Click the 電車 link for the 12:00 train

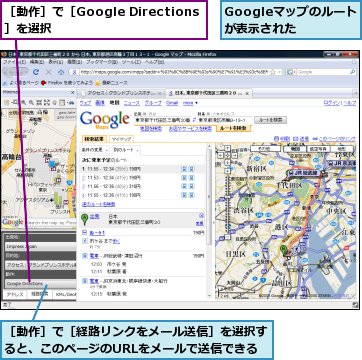point(95,256)
